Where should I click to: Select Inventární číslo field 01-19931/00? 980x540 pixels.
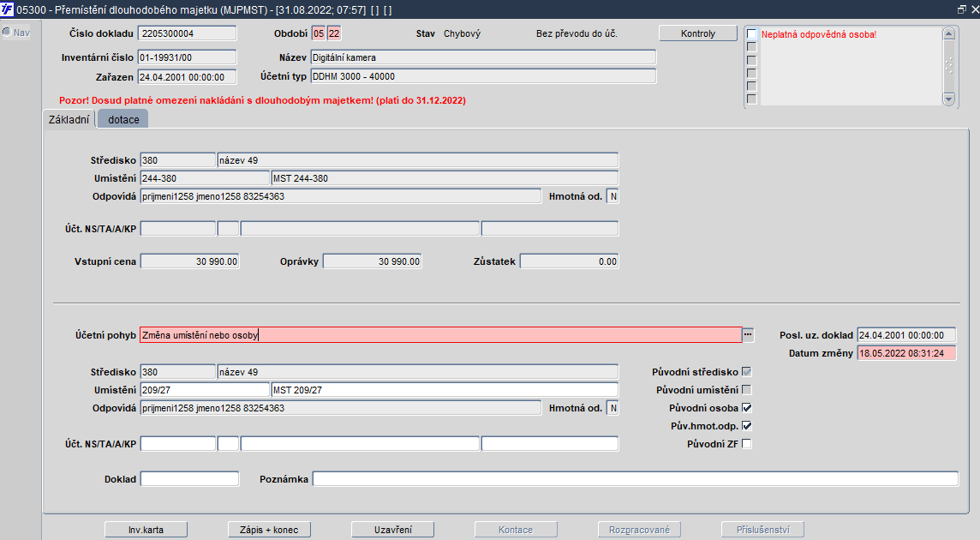tap(188, 57)
